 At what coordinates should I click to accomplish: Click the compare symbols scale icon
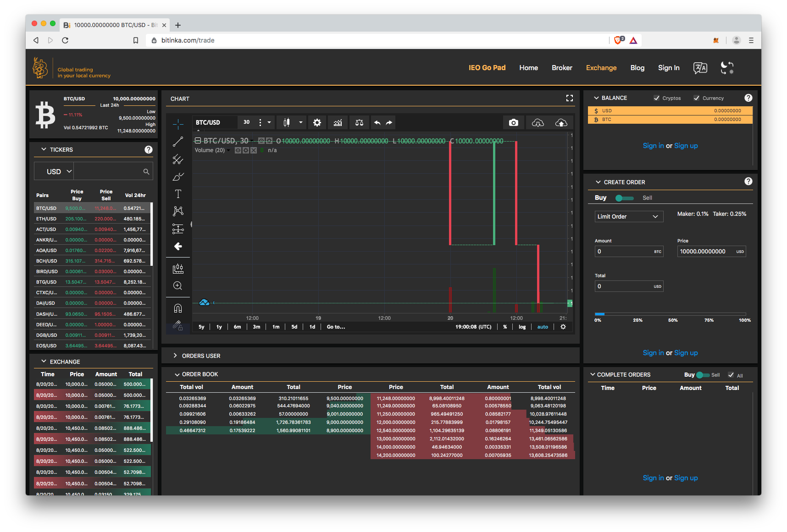[x=360, y=122]
